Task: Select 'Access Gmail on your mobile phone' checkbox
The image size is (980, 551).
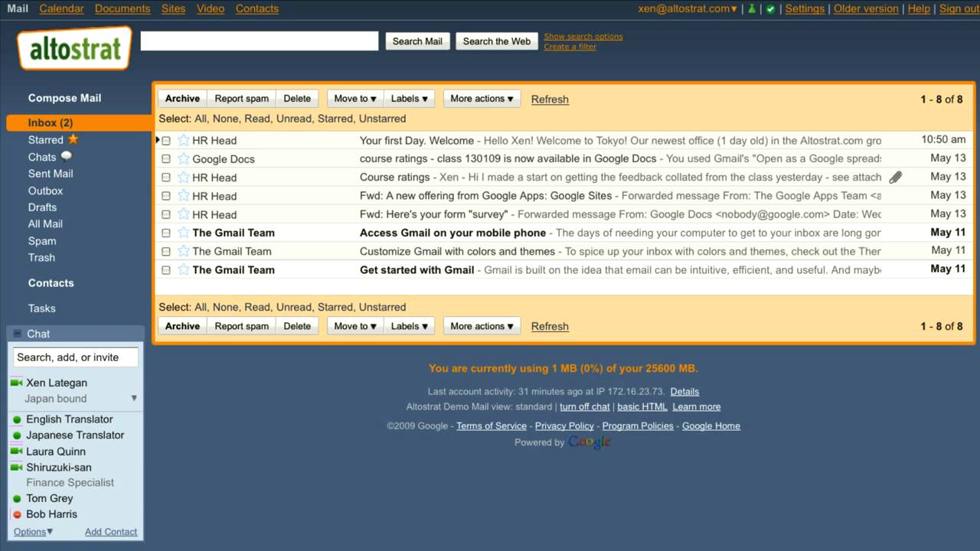Action: pos(166,233)
